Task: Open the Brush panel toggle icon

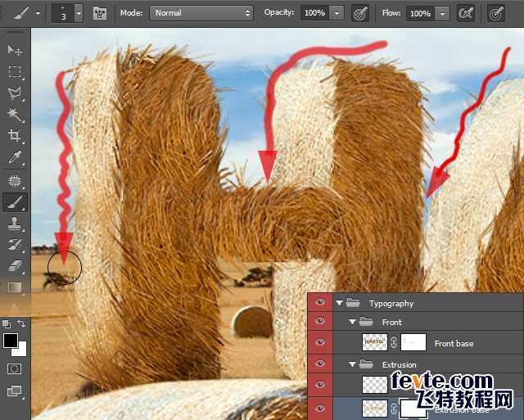Action: point(101,13)
